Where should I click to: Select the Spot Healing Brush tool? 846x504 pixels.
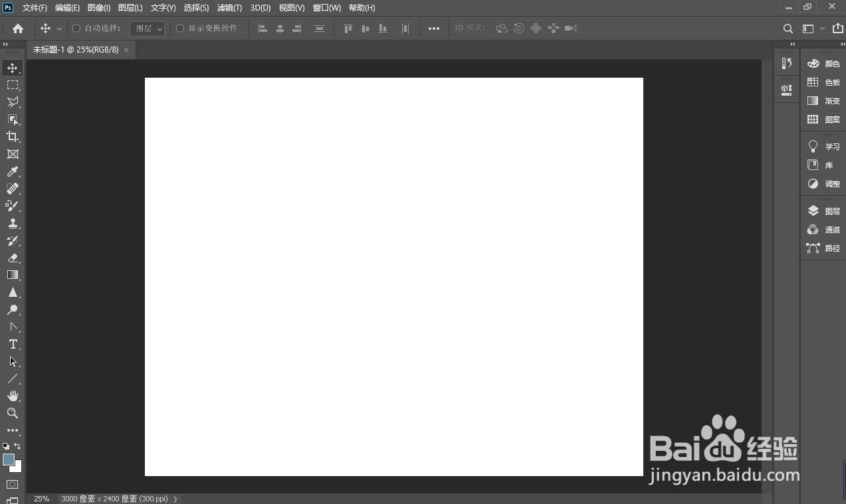coord(13,189)
